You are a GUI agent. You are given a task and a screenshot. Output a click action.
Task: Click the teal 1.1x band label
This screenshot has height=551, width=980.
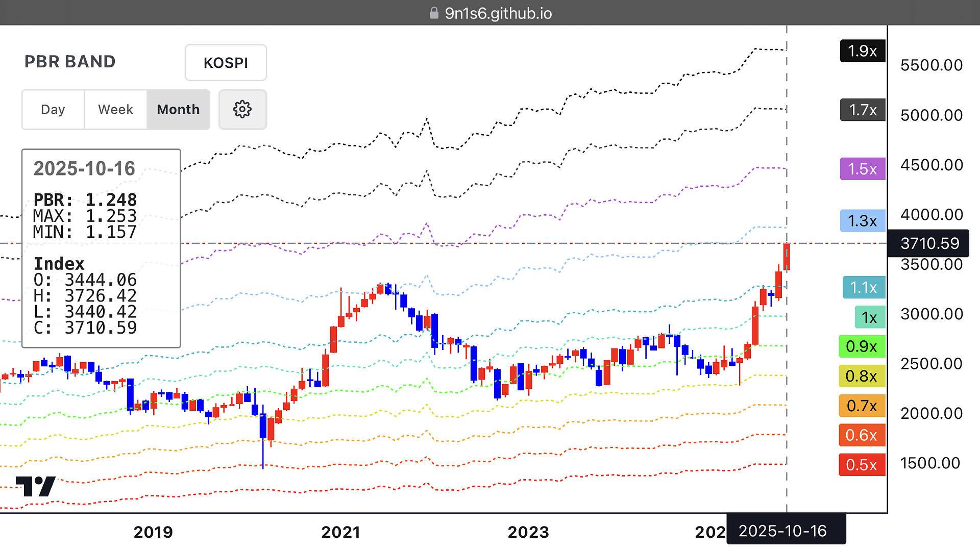point(863,287)
